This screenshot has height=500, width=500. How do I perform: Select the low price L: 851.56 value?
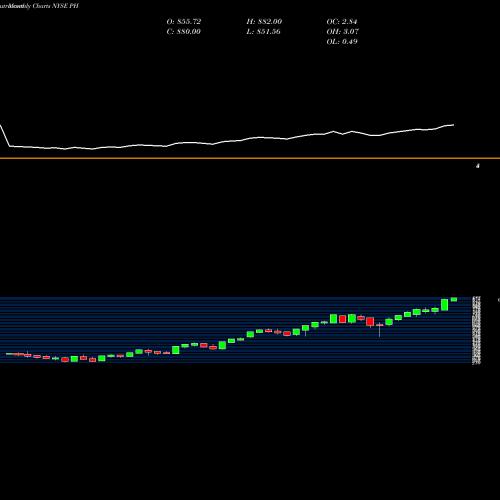click(x=264, y=32)
